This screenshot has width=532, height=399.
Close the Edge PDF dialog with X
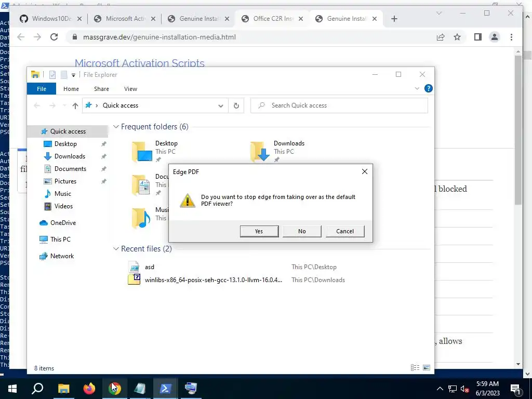[364, 171]
